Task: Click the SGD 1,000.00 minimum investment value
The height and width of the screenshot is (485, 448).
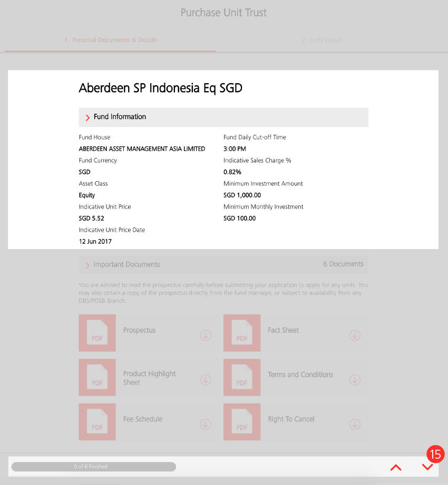Action: pos(242,195)
